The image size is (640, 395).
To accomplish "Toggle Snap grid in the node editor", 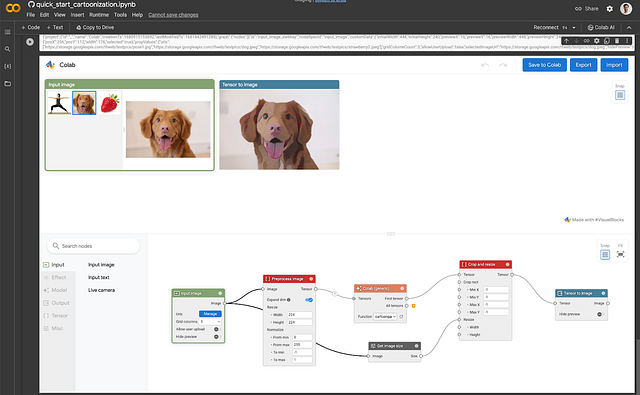I will tap(605, 255).
